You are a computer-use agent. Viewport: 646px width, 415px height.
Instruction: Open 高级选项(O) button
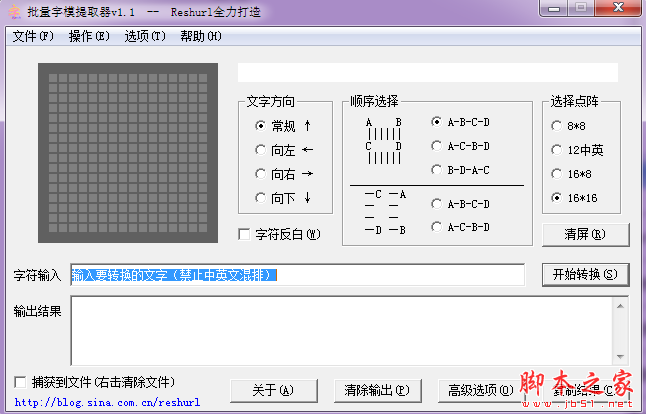click(x=481, y=391)
